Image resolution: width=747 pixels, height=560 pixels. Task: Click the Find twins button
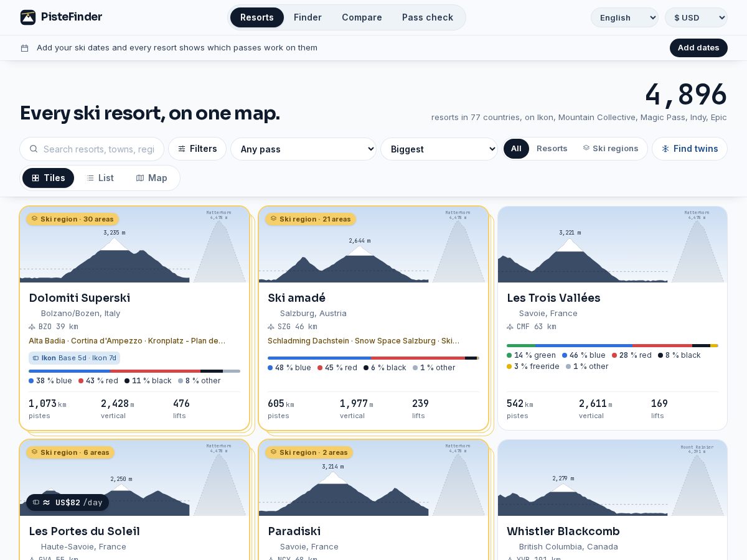[690, 149]
